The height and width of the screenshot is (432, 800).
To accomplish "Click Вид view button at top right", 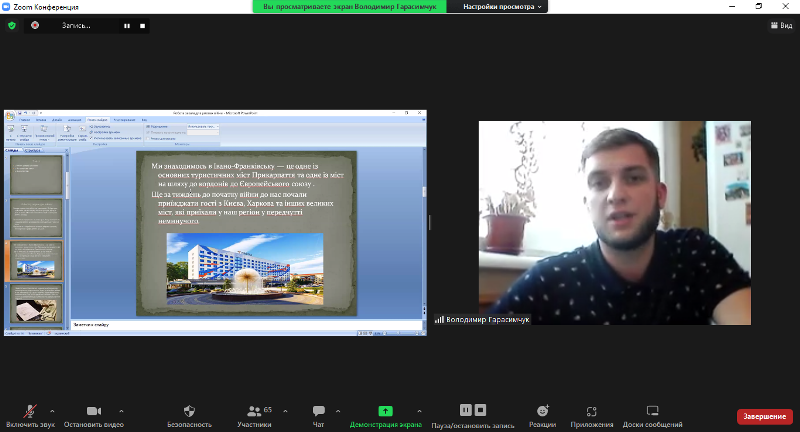I will (x=781, y=26).
